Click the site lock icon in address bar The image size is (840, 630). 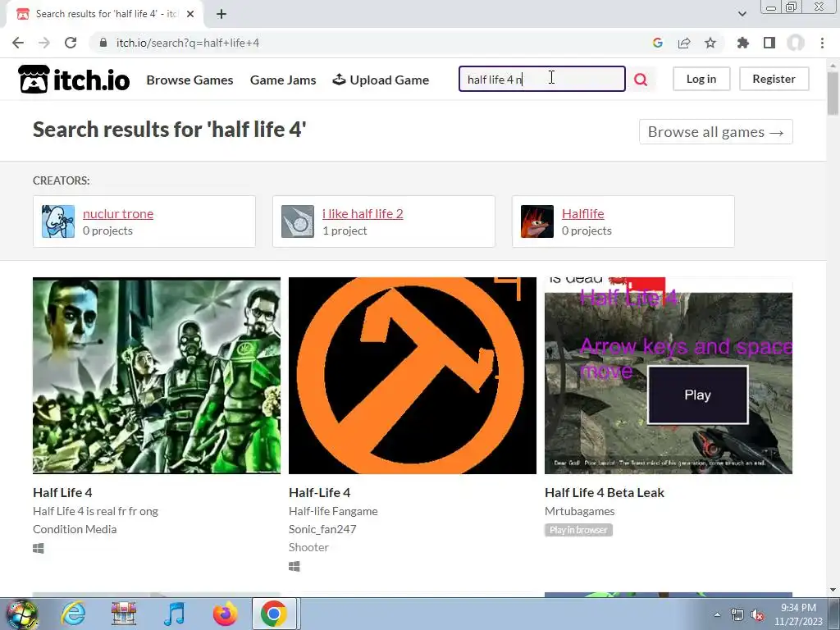[x=103, y=43]
